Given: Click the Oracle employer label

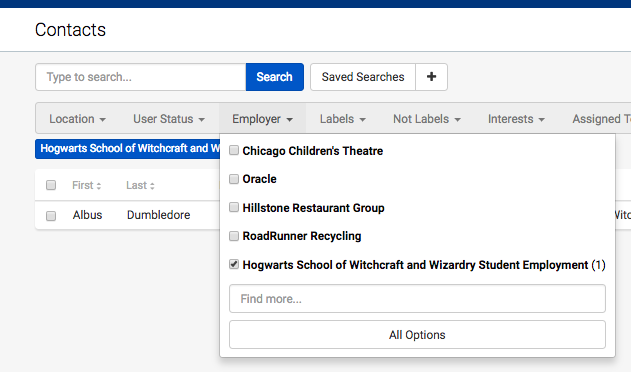Looking at the screenshot, I should (x=260, y=179).
